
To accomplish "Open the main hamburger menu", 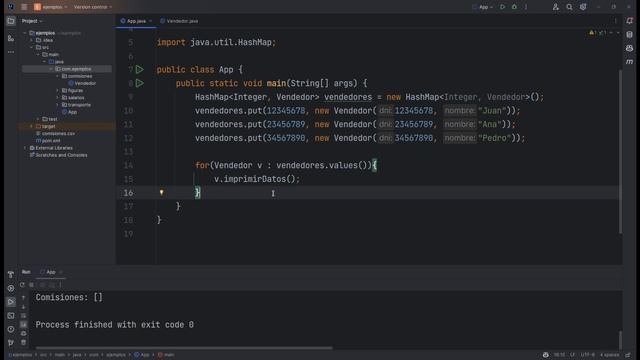I will 24,7.
